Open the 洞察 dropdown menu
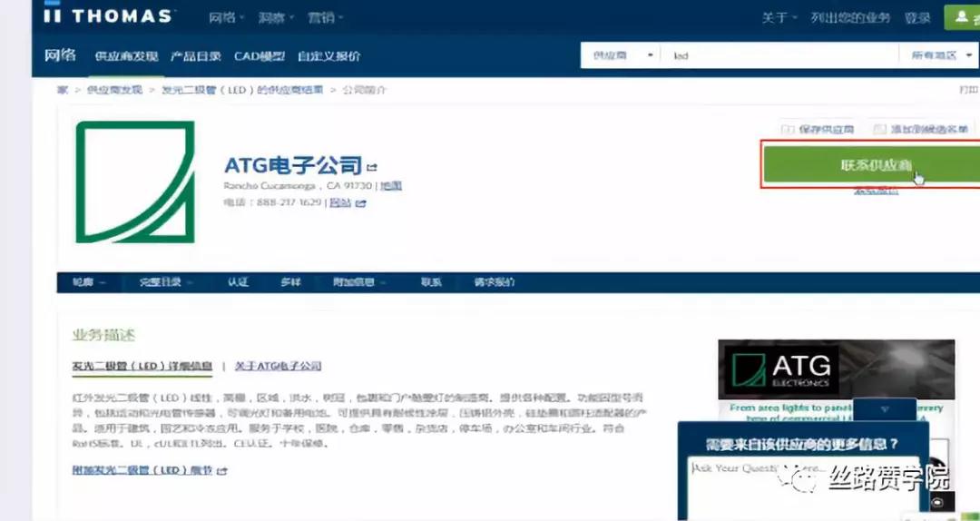Image resolution: width=980 pixels, height=521 pixels. coord(276,17)
